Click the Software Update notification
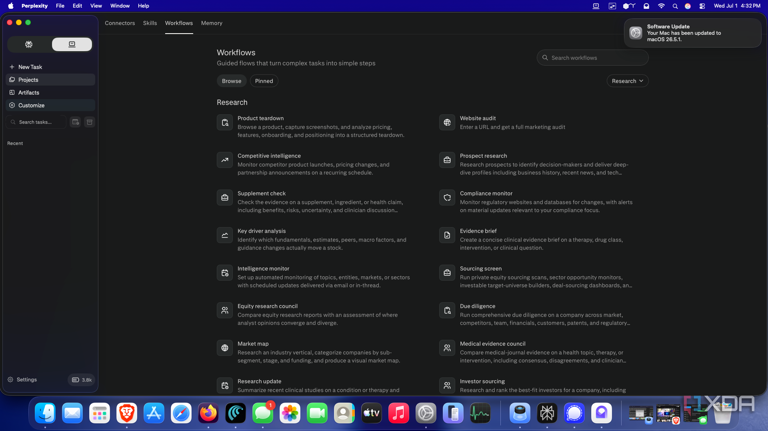The image size is (768, 431). [x=693, y=33]
